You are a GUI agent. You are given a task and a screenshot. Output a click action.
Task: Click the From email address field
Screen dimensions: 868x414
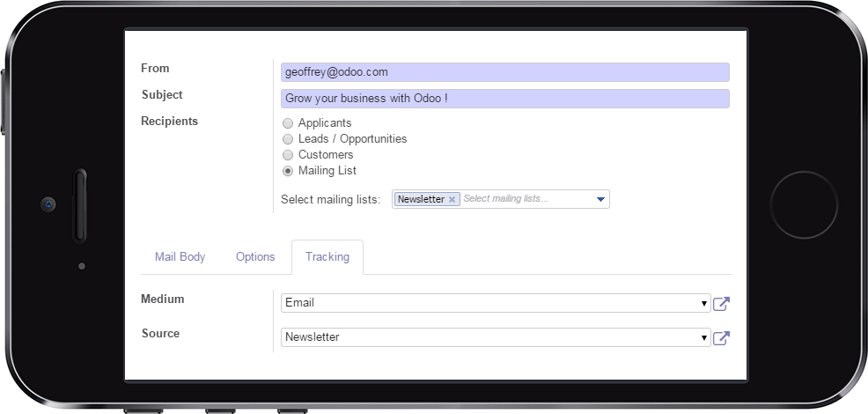tap(504, 72)
